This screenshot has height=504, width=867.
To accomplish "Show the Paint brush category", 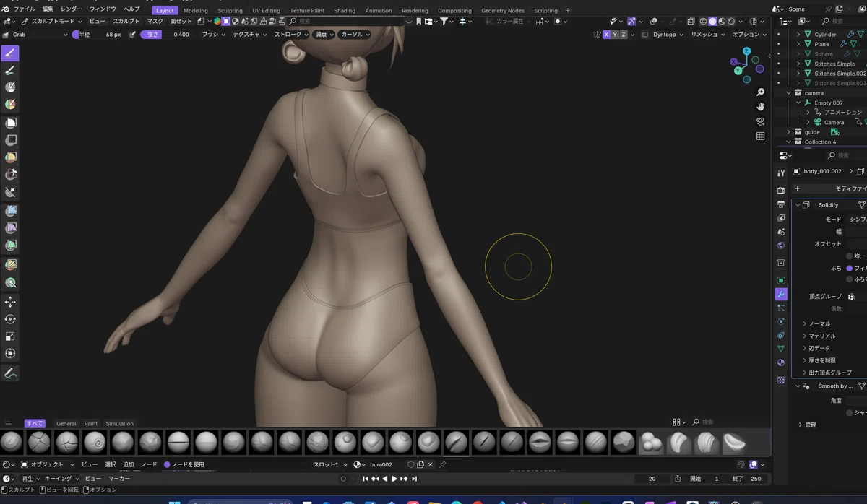I will click(91, 424).
